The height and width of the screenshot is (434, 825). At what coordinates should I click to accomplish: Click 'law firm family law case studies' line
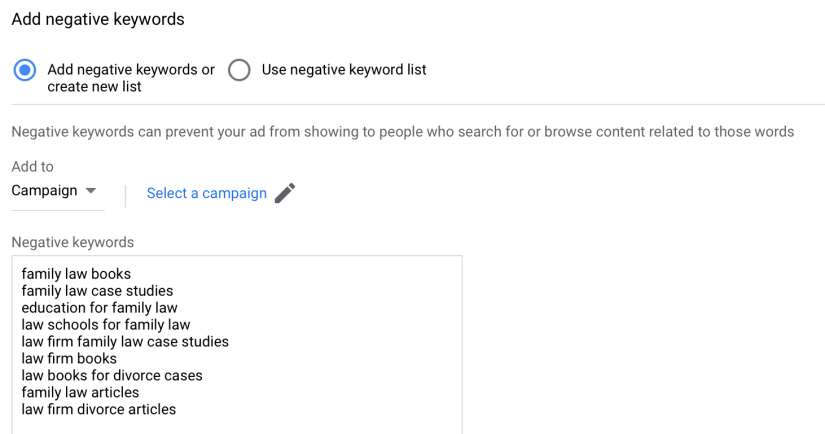click(125, 341)
